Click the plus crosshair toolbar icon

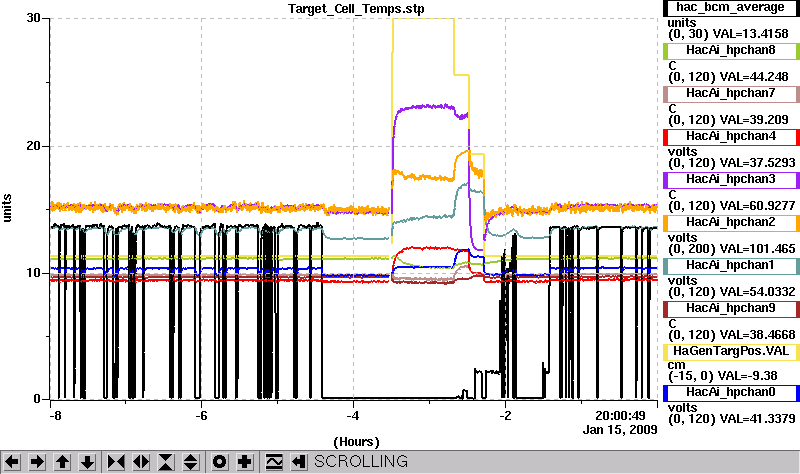tap(244, 462)
